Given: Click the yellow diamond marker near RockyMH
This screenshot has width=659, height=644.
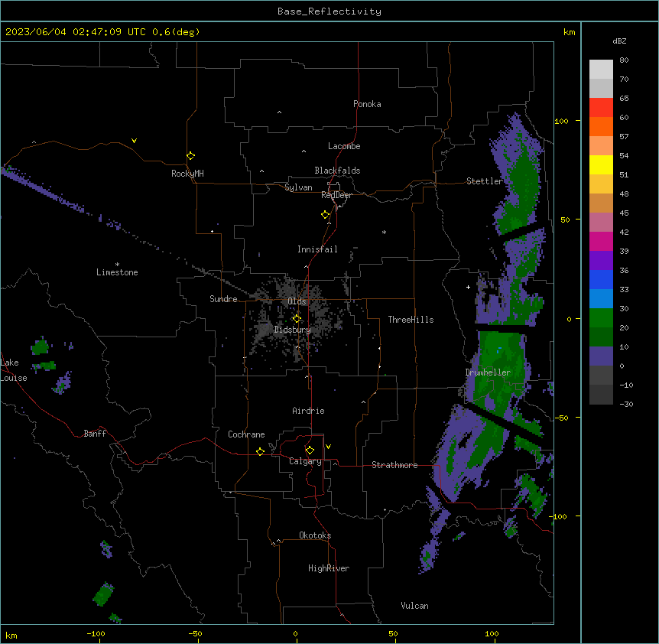Looking at the screenshot, I should pos(191,156).
